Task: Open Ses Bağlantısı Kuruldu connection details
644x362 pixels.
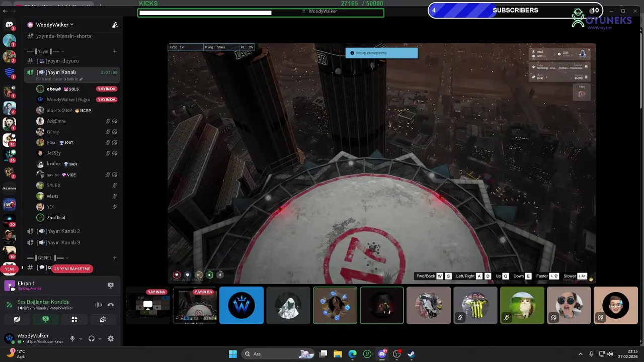Action: click(x=43, y=302)
